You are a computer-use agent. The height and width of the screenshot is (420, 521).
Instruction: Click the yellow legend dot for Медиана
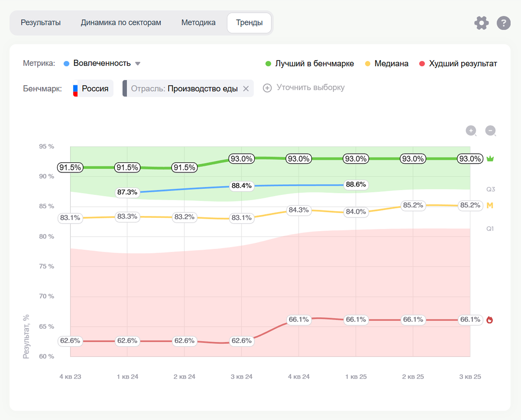(x=368, y=64)
